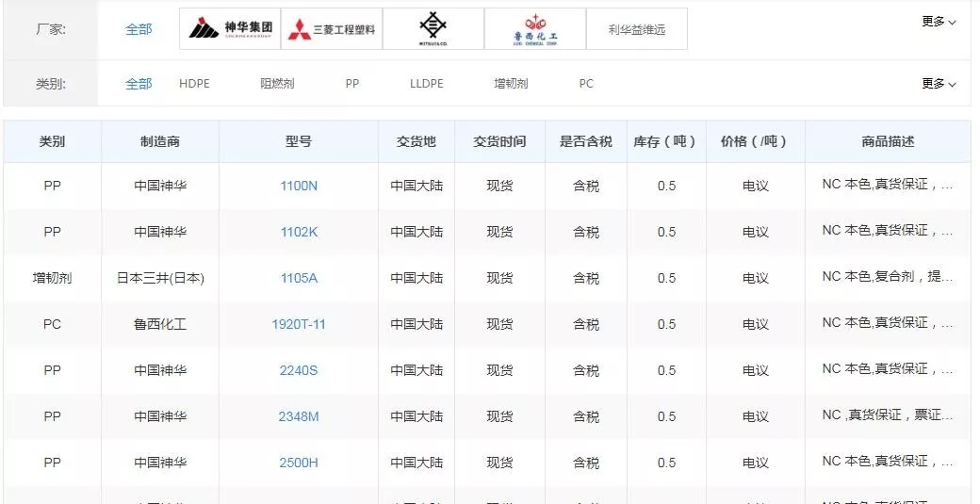Click the 库存（吨） column header
The width and height of the screenshot is (980, 504).
click(665, 141)
